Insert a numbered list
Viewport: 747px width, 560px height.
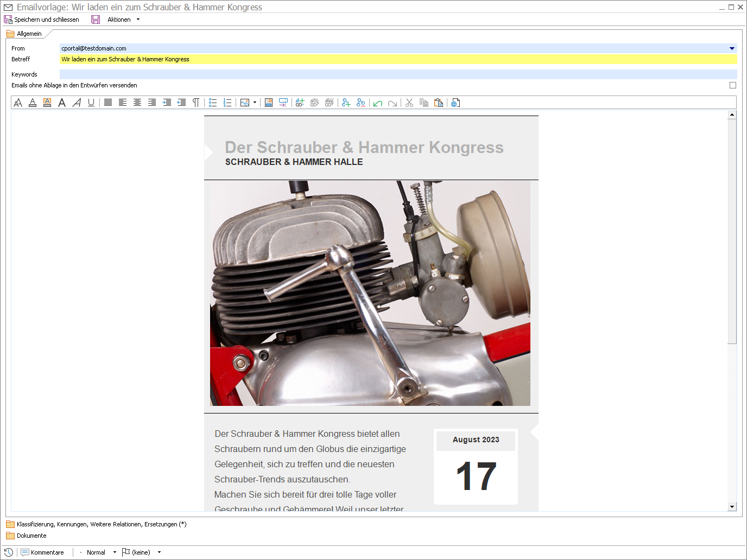point(227,103)
